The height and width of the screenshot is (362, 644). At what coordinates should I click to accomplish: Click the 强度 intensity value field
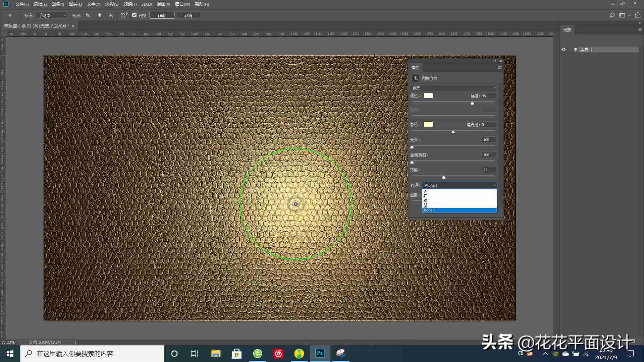489,96
